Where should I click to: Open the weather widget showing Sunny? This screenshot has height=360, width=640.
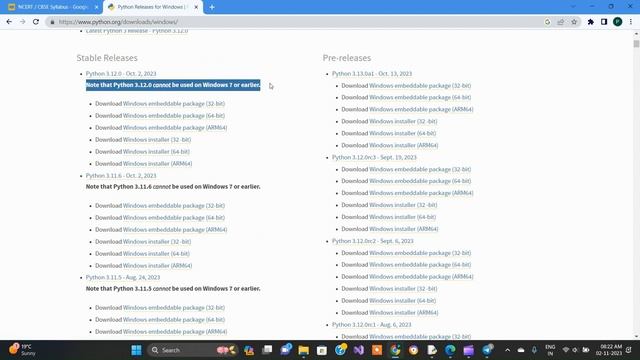pos(22,350)
